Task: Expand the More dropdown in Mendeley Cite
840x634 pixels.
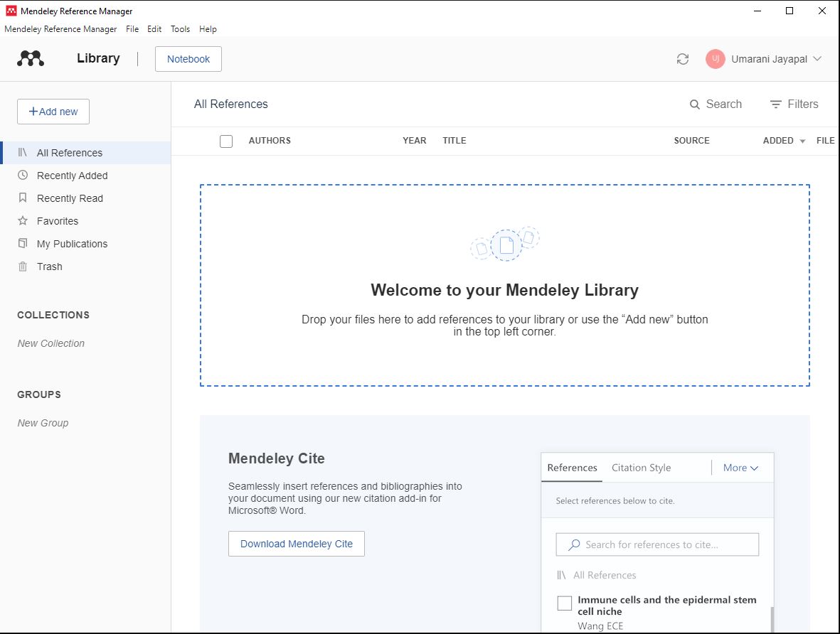Action: coord(741,468)
